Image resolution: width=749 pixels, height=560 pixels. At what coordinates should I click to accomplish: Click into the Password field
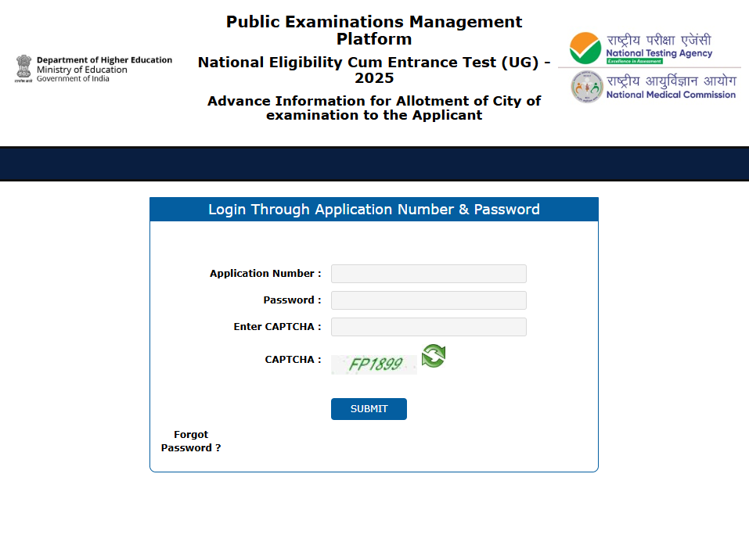click(428, 300)
